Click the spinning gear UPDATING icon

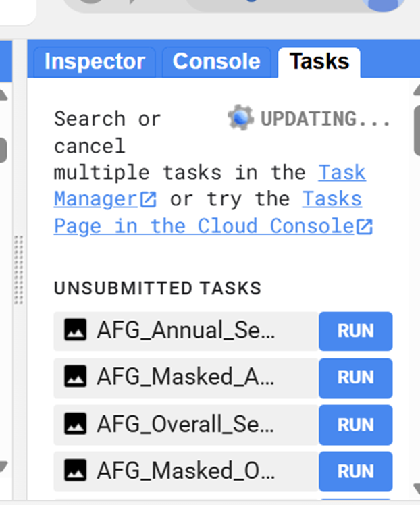click(240, 118)
